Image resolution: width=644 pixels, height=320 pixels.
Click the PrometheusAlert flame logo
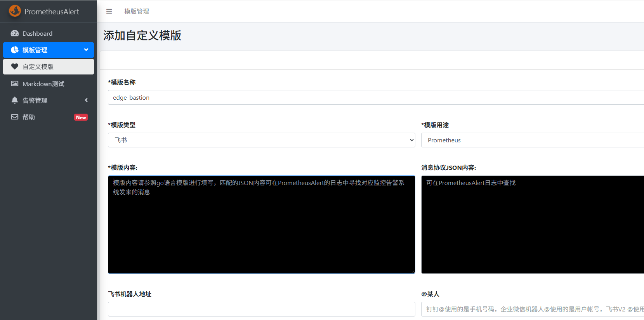point(15,11)
